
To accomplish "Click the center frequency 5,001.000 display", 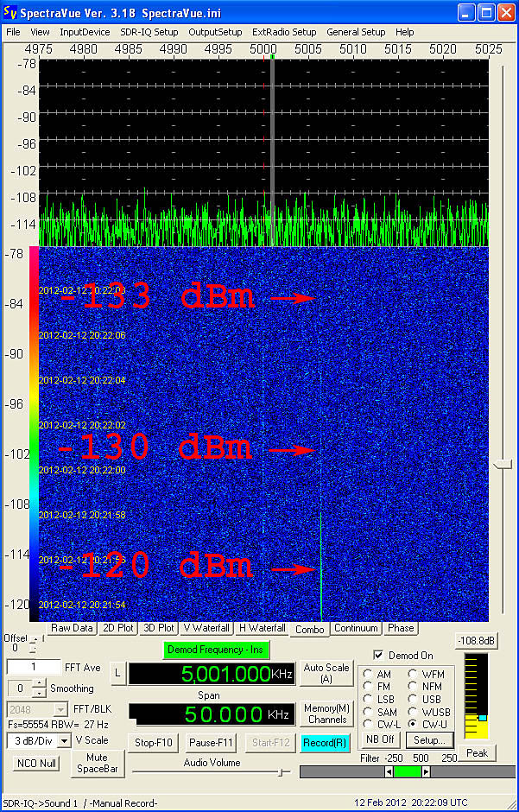I will (212, 673).
